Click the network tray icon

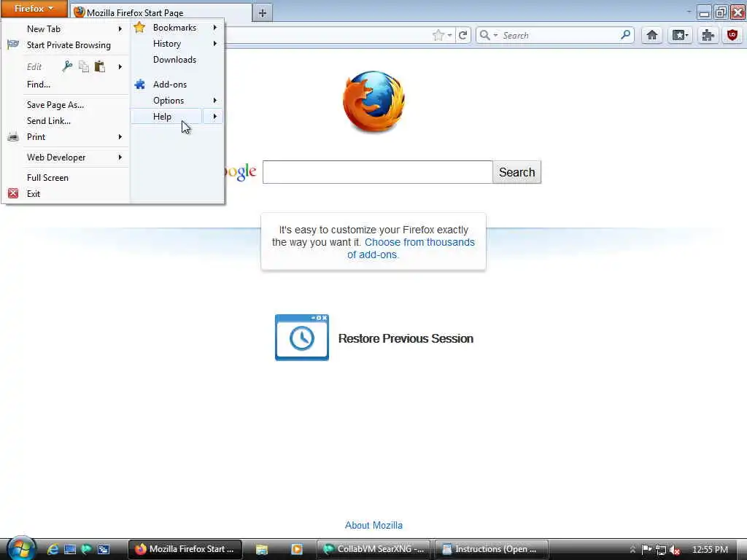[660, 550]
